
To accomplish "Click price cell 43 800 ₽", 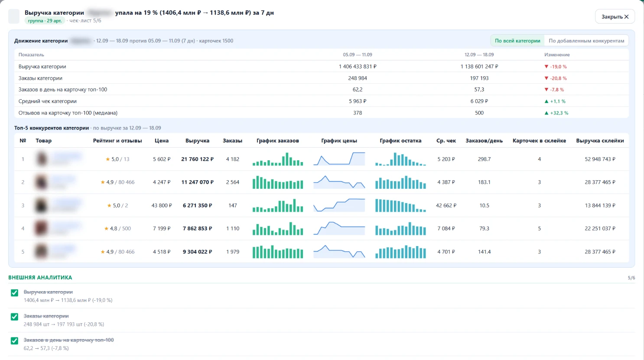I will [162, 205].
